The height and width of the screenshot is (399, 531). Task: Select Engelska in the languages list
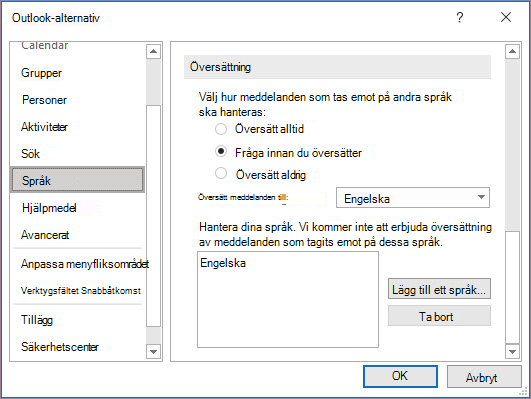click(223, 263)
